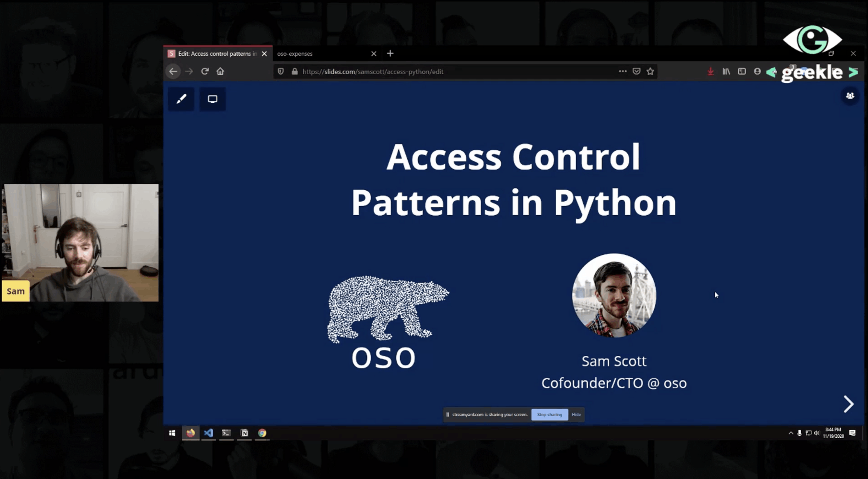Open a new browser tab with plus
Viewport: 868px width, 479px height.
click(390, 53)
